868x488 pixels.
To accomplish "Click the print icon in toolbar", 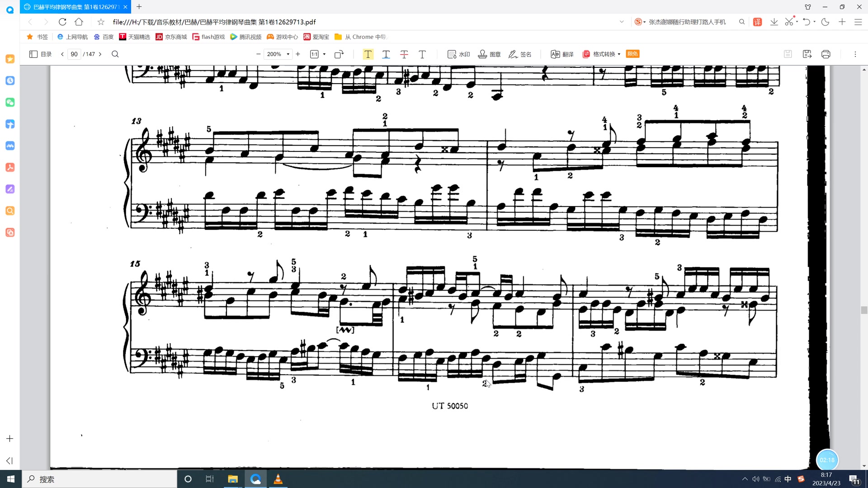I will point(826,54).
